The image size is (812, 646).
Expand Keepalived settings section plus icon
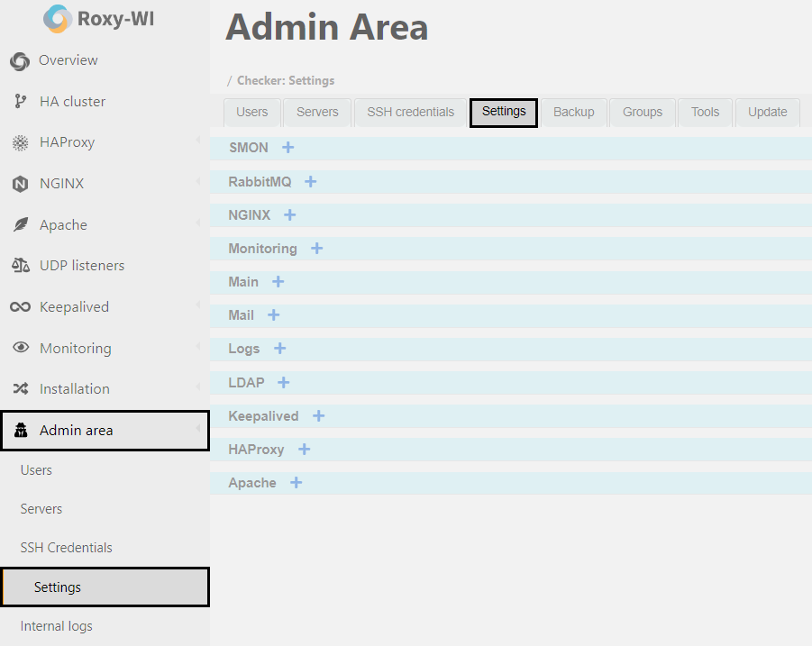[x=318, y=415]
